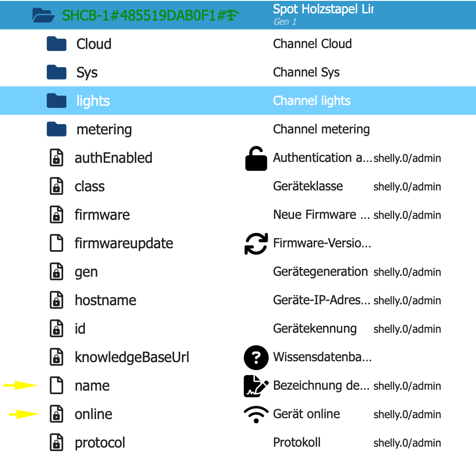The width and height of the screenshot is (476, 460).
Task: Select the knowledgeBaseUrl state entry
Action: pos(132,358)
